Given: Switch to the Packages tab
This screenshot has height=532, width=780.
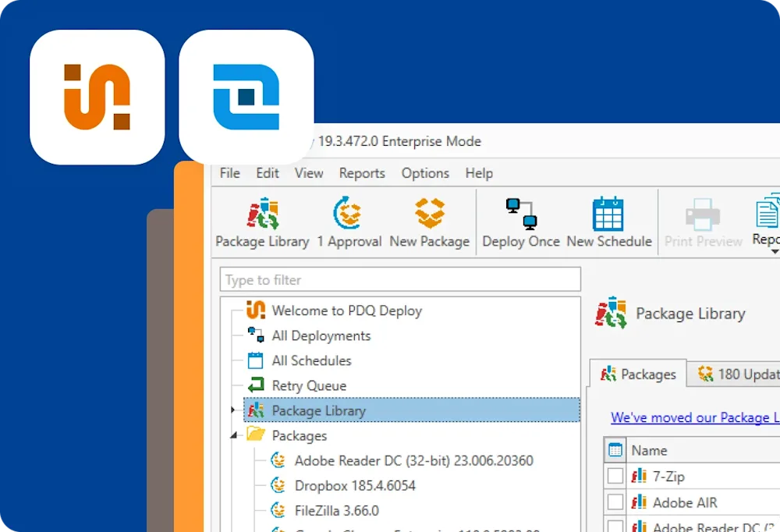Looking at the screenshot, I should pos(638,374).
